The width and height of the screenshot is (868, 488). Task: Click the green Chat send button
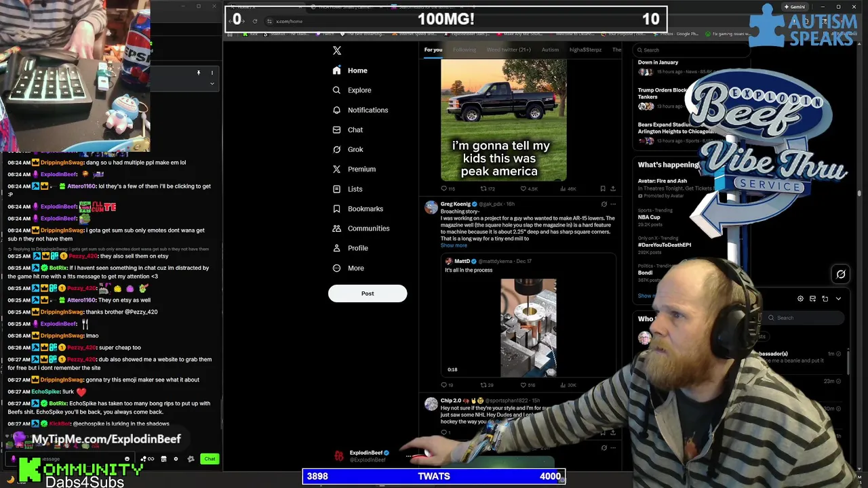click(x=210, y=459)
